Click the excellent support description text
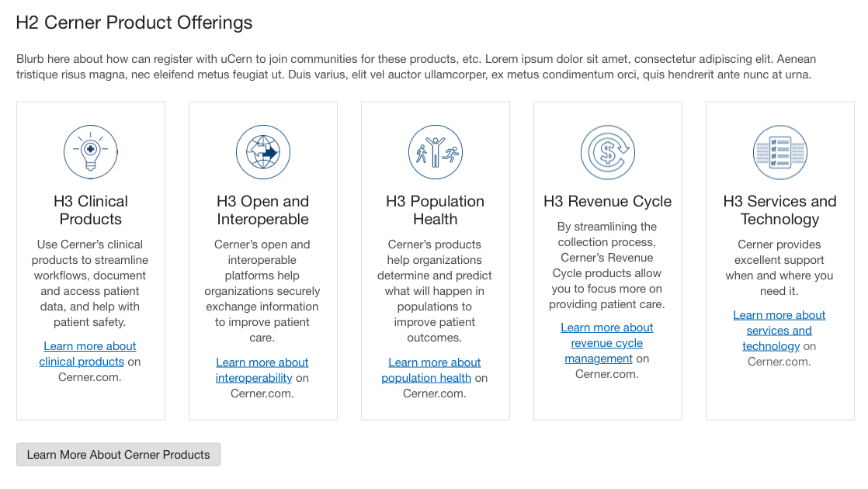 pos(779,268)
